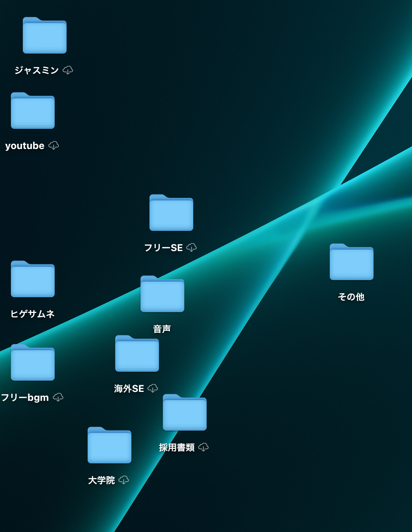Select the ヒゲサムネ folder icon
Screen dimensions: 412x532
(x=33, y=279)
